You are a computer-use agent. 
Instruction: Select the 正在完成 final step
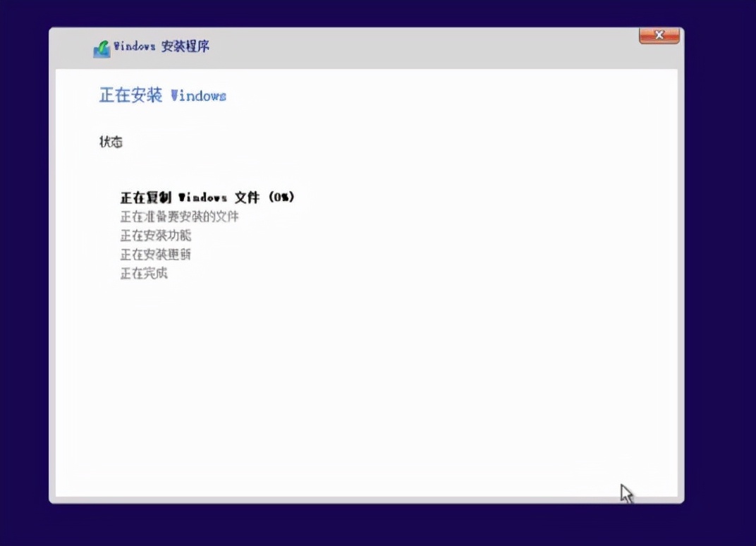coord(145,273)
